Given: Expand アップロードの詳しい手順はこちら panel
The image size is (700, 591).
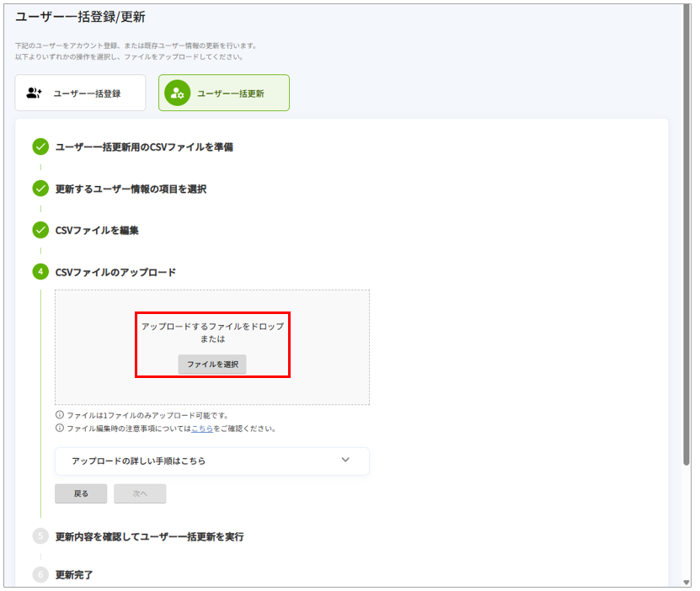Looking at the screenshot, I should (212, 461).
